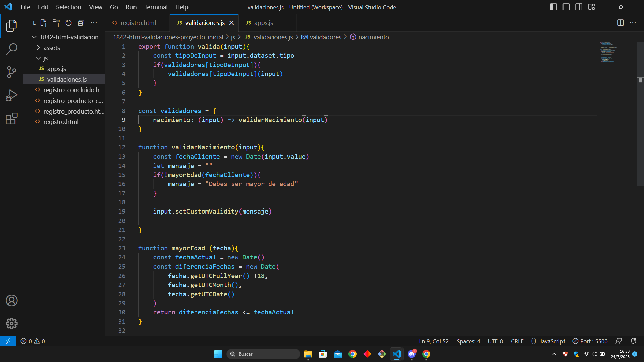Screen dimensions: 644x362
Task: Open the Accounts menu
Action: pos(11,301)
